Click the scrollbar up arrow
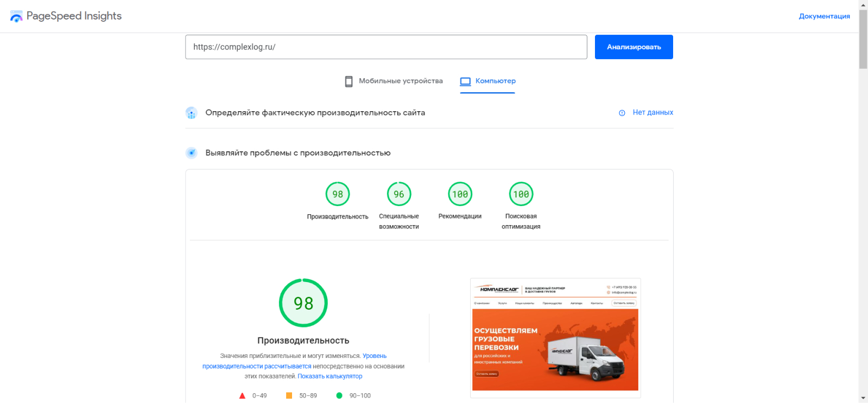The height and width of the screenshot is (403, 868). click(x=863, y=4)
